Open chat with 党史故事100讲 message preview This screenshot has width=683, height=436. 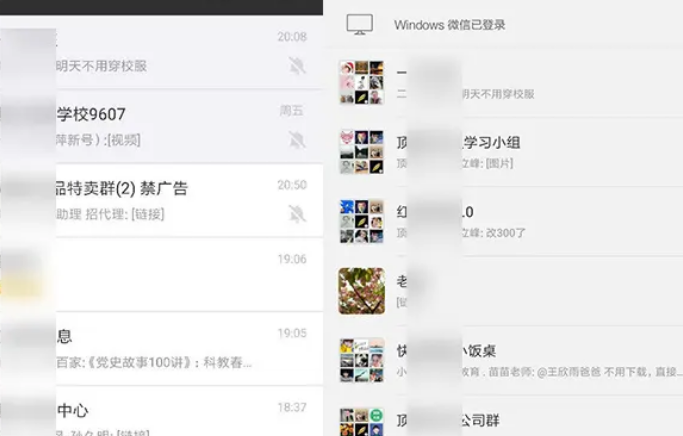tap(162, 349)
